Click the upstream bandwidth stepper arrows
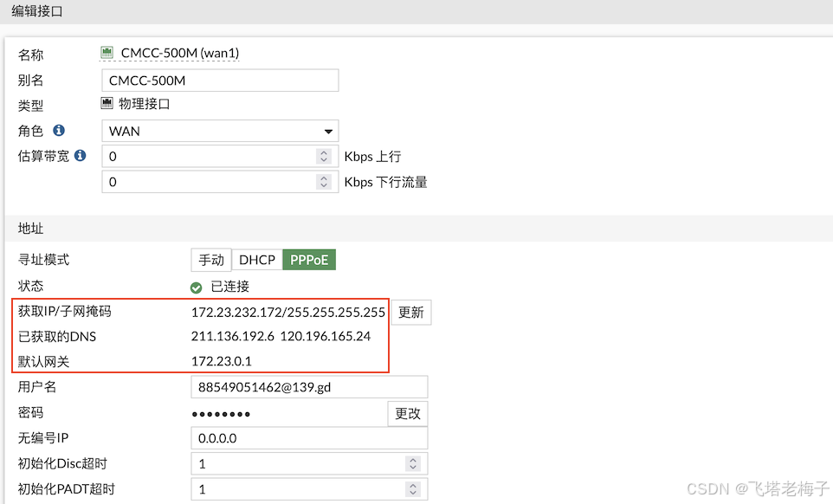Screen dimensions: 833x504 [324, 156]
